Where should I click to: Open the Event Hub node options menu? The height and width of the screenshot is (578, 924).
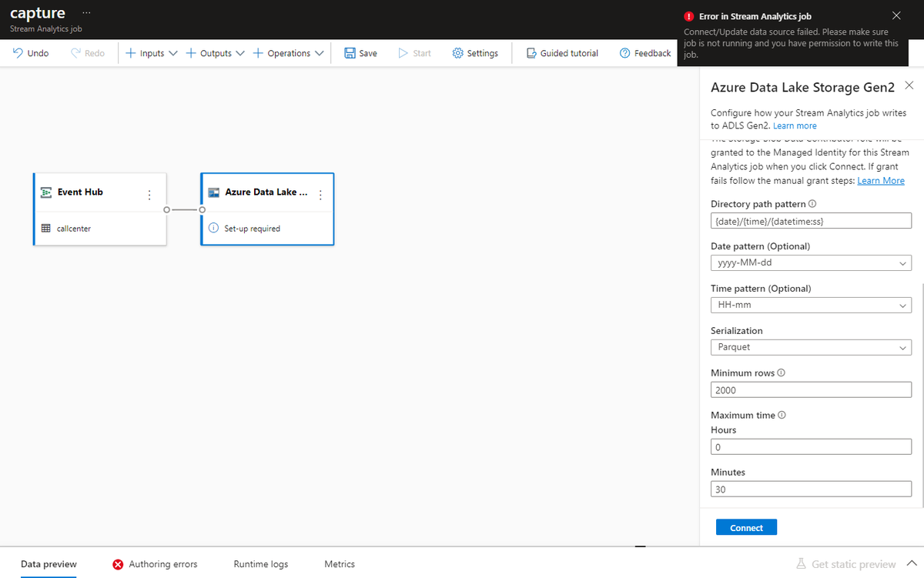149,195
